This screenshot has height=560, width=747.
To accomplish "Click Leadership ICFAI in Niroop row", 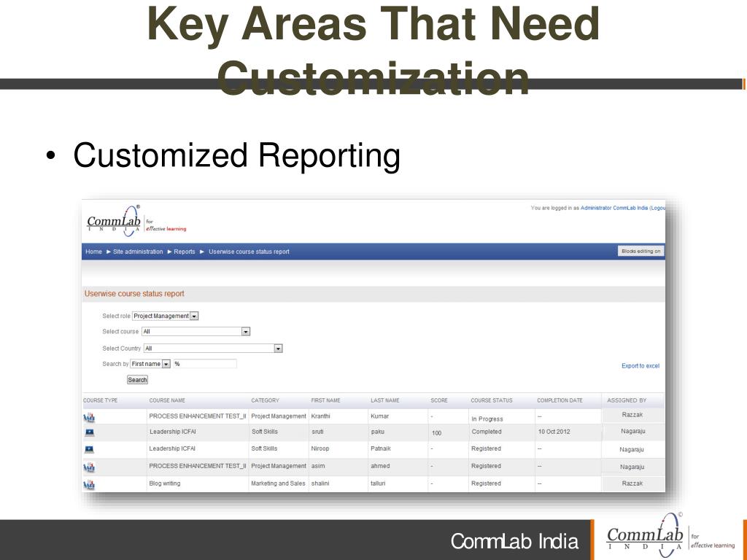I will point(172,448).
